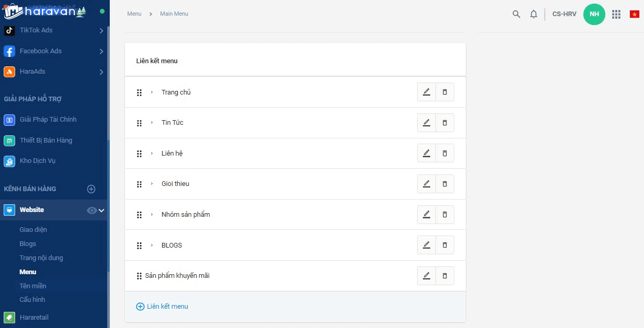This screenshot has height=328, width=644.
Task: Edit the BLOGS menu item
Action: coord(427,245)
